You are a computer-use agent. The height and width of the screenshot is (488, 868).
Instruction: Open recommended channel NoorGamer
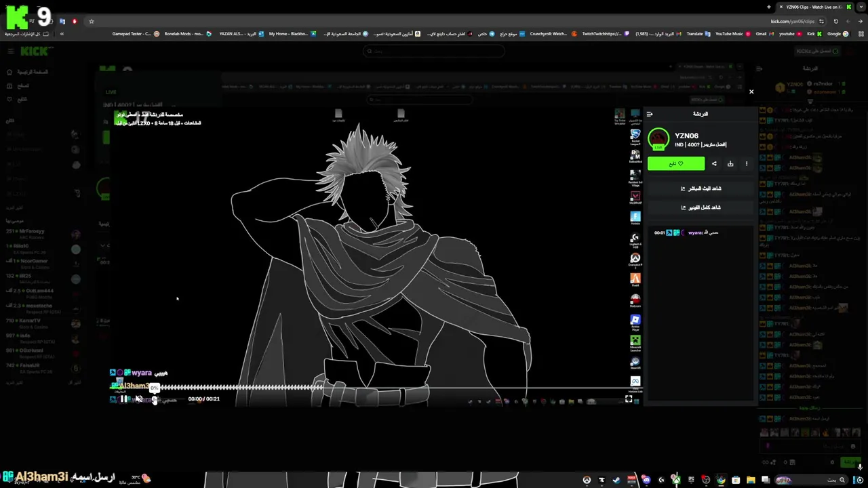[x=43, y=264]
